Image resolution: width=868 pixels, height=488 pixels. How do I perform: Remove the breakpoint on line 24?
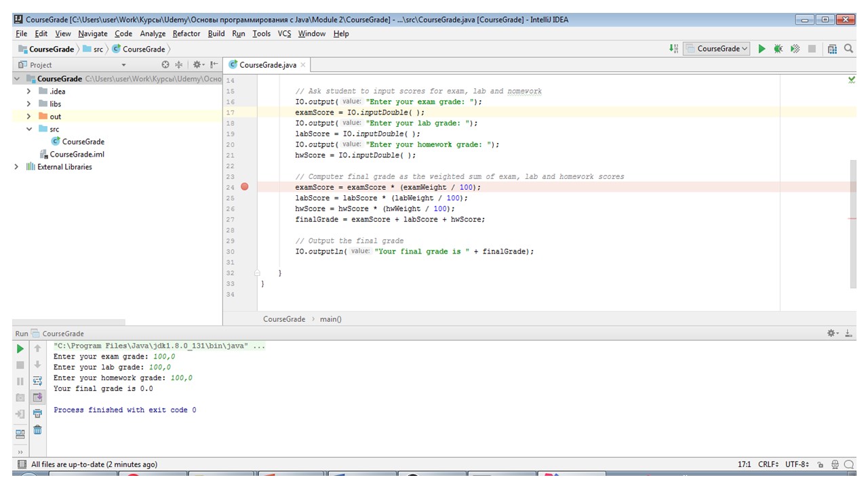pyautogui.click(x=245, y=187)
